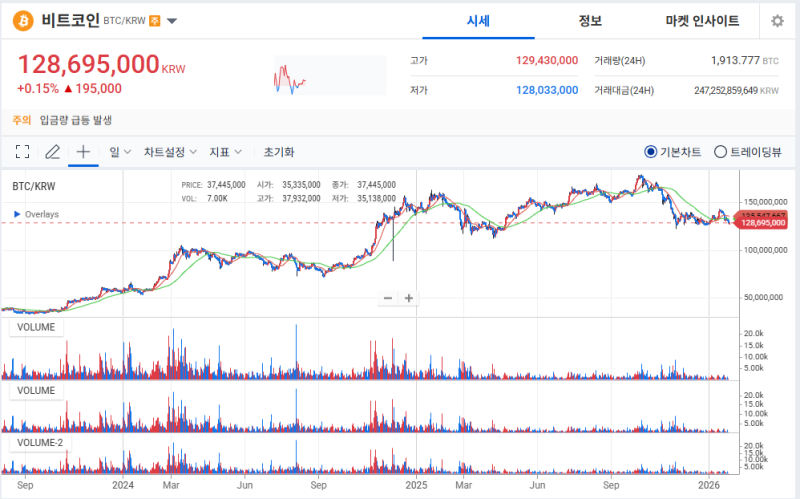Viewport: 800px width, 499px height.
Task: Zoom out chart with minus button
Action: click(x=388, y=298)
